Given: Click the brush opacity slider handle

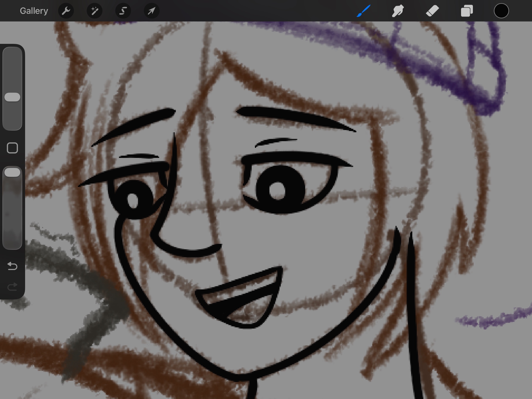Looking at the screenshot, I should point(12,172).
